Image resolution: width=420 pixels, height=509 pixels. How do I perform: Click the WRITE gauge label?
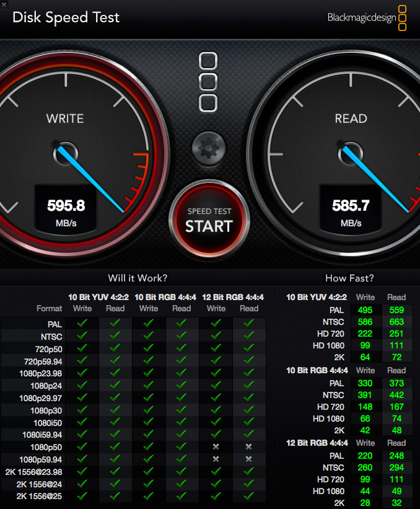tap(65, 118)
